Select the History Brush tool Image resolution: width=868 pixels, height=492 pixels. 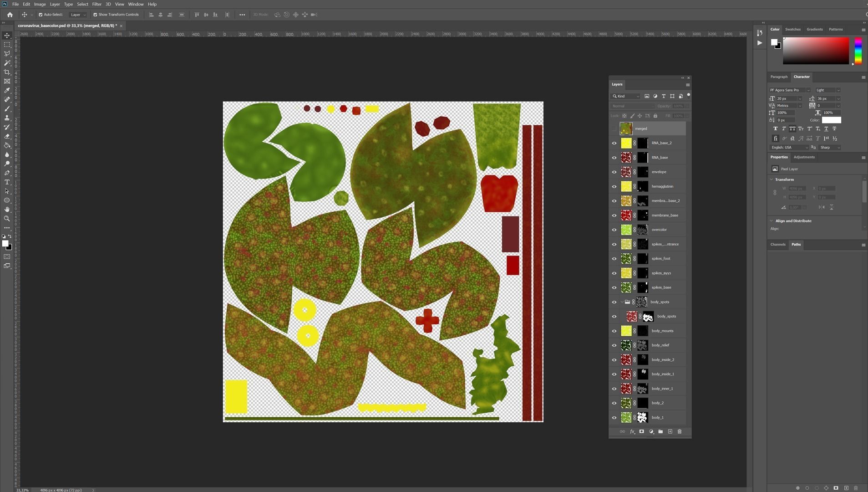pyautogui.click(x=7, y=127)
